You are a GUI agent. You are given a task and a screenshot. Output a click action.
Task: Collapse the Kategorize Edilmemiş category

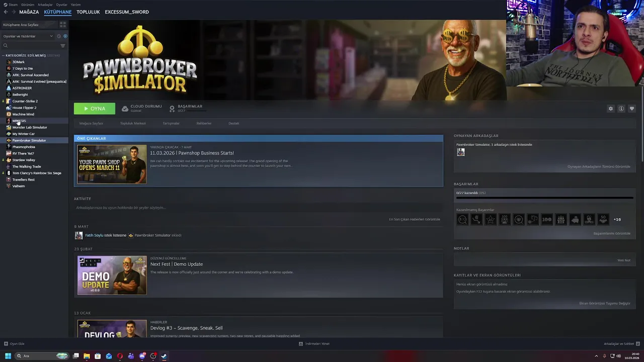pos(4,55)
